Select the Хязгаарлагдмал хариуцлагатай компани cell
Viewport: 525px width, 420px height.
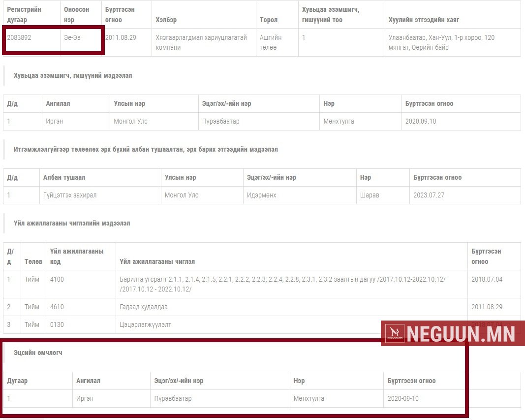(x=201, y=42)
